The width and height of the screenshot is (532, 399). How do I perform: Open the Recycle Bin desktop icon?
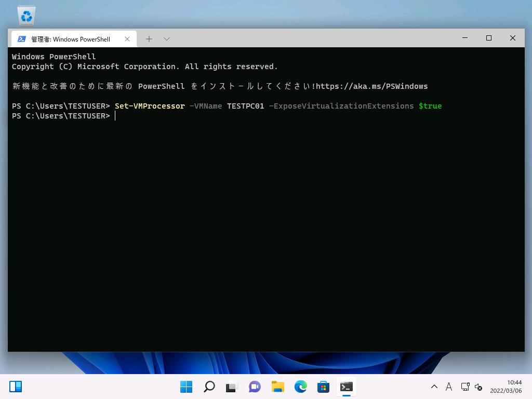coord(26,15)
